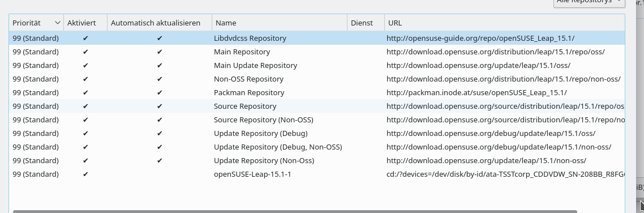Click the opensuse-guide.org Libdvdcss URL

[480, 39]
